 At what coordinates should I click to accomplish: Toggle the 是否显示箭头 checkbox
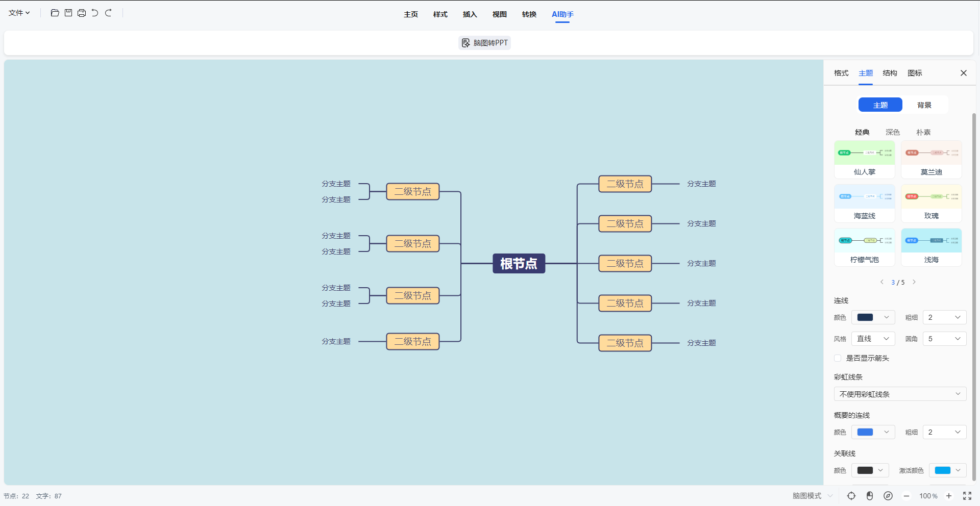point(838,358)
